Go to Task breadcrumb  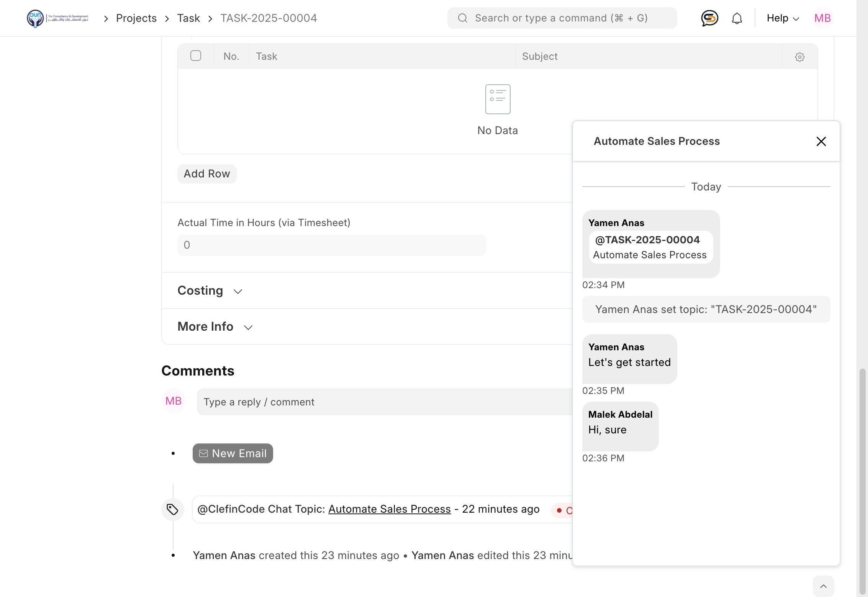coord(188,18)
